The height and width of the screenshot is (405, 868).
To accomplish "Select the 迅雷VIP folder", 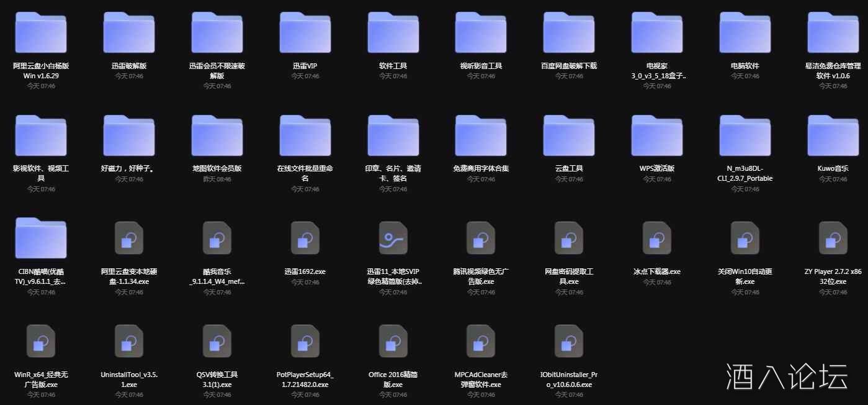I will (x=304, y=32).
